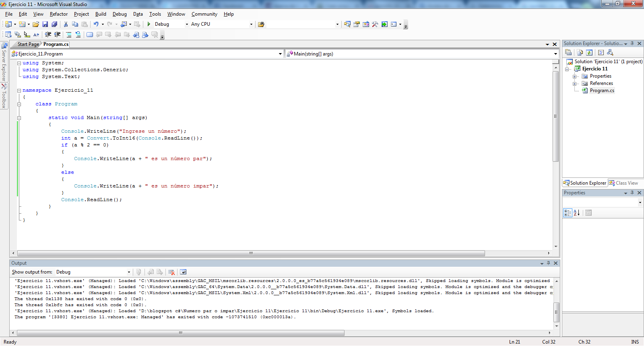Clear all Output pane text icon
Screen dimensions: 644x346
[x=171, y=272]
